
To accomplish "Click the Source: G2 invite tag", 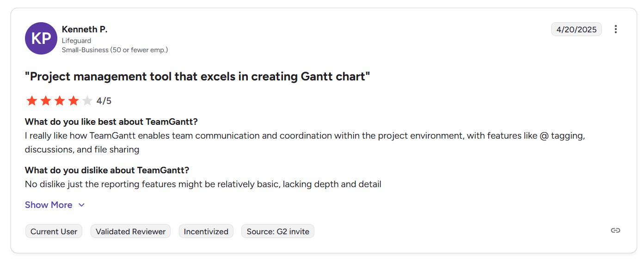I will click(278, 232).
